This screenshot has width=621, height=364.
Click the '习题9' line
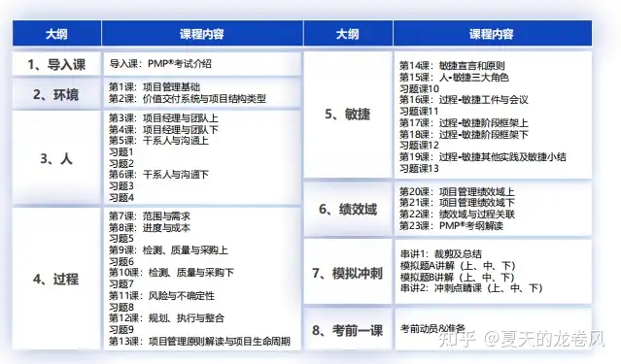(x=121, y=330)
